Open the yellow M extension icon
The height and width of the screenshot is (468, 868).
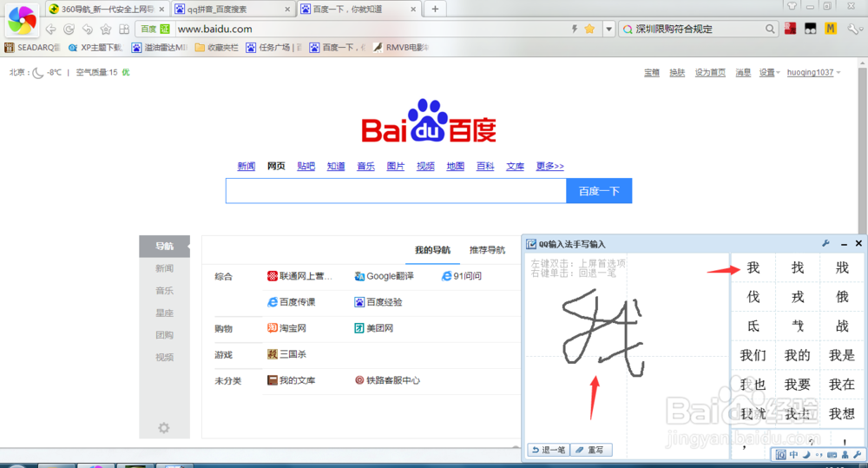831,29
